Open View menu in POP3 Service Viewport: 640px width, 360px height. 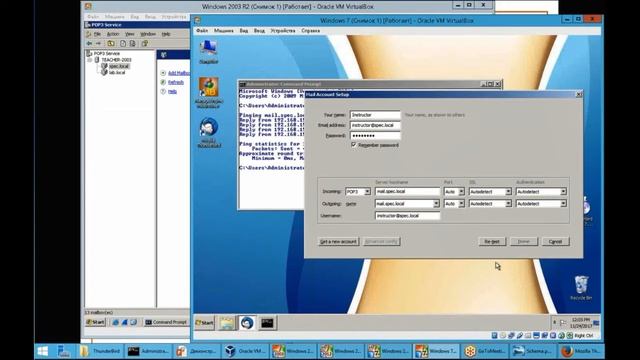tap(129, 34)
